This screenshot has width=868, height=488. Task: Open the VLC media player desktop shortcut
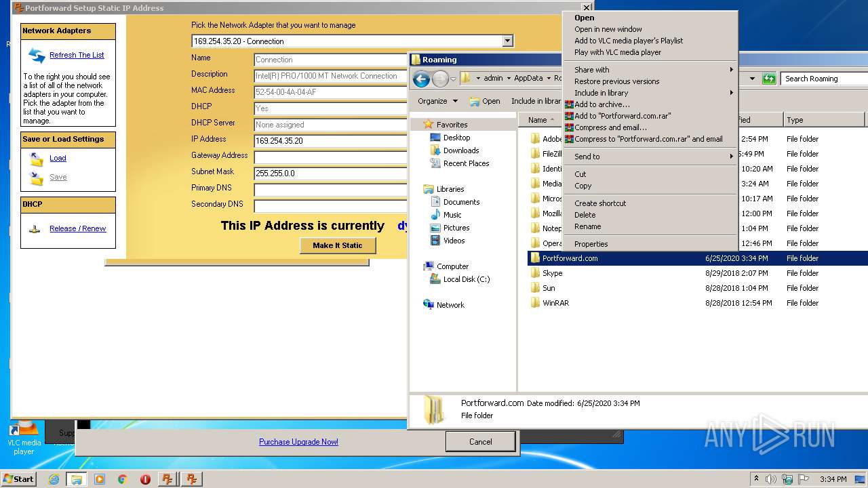coord(24,438)
